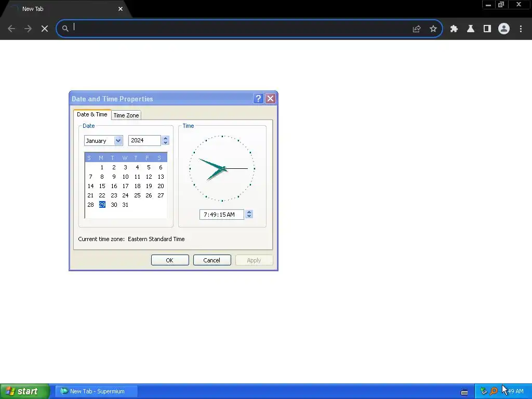Close the Date and Time Properties dialog
532x399 pixels.
coord(270,98)
